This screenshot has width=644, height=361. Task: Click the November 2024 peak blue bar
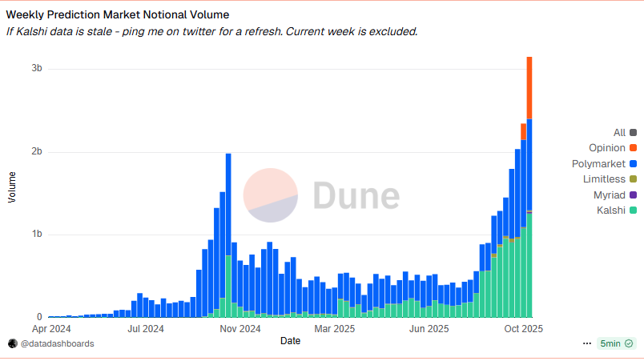228,204
